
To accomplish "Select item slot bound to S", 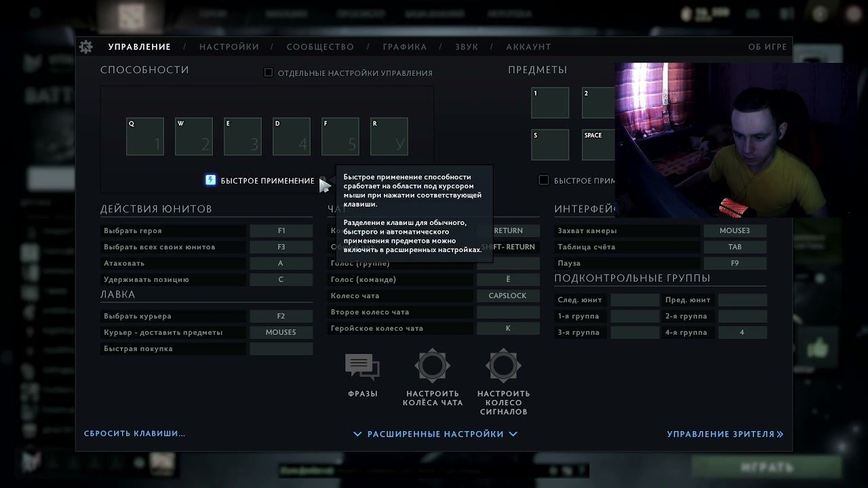I will (550, 144).
